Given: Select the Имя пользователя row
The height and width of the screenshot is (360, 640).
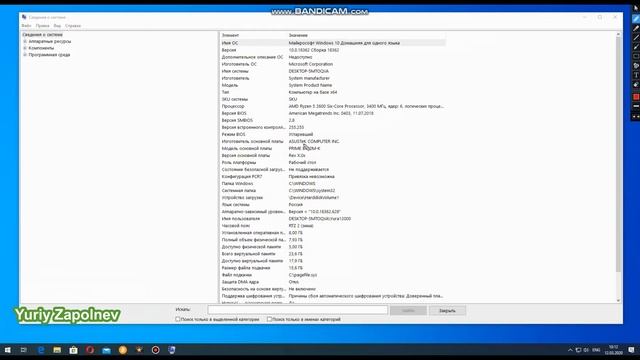Looking at the screenshot, I should [333, 219].
